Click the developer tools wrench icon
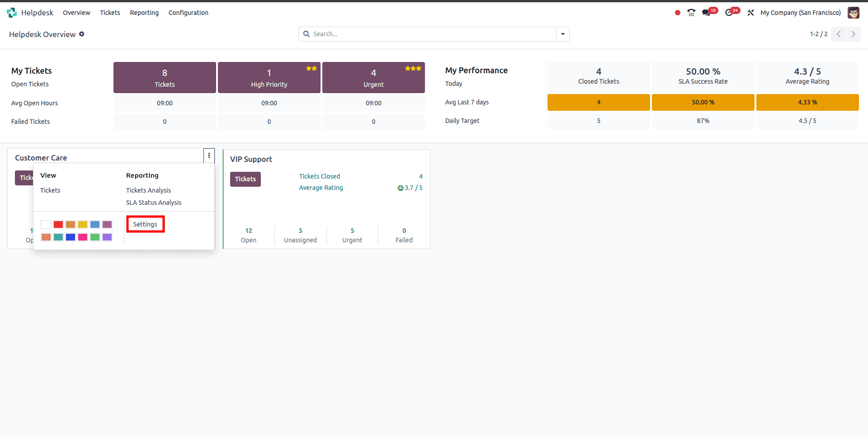 coord(750,13)
